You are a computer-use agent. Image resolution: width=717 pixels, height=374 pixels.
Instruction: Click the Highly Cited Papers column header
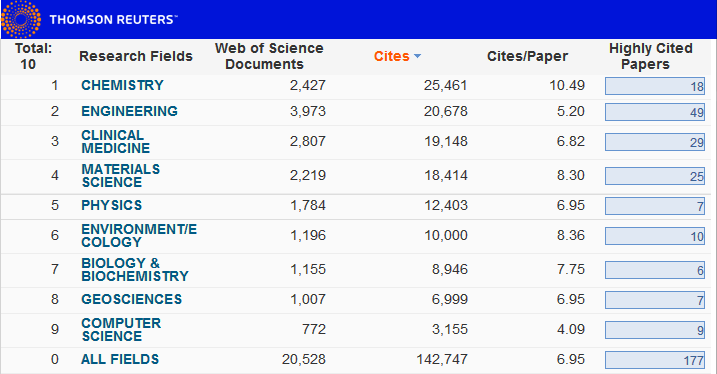(650, 56)
